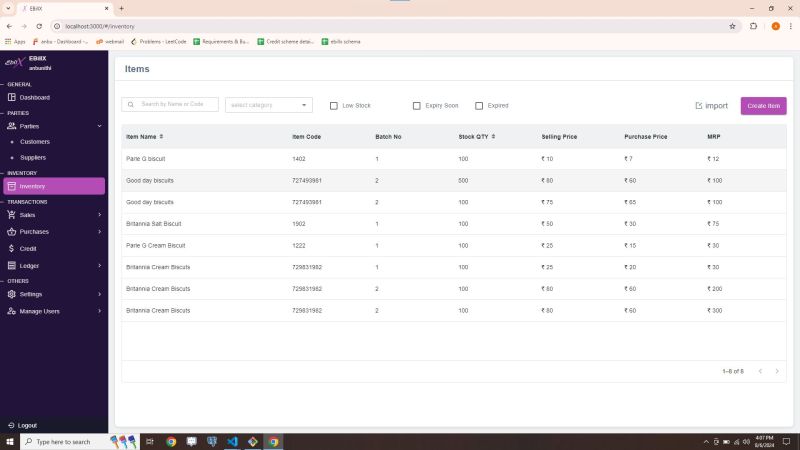Go to next page arrow in pagination

tap(777, 371)
